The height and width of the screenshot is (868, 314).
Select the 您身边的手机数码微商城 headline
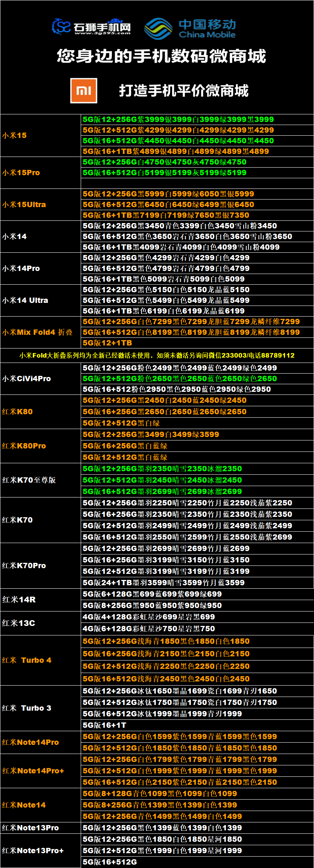[161, 56]
